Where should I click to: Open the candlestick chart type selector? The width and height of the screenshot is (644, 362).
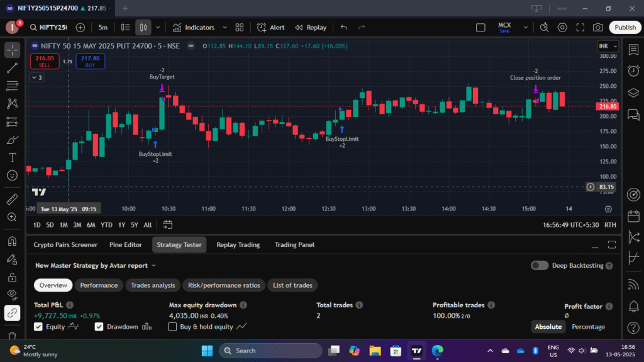pyautogui.click(x=143, y=28)
